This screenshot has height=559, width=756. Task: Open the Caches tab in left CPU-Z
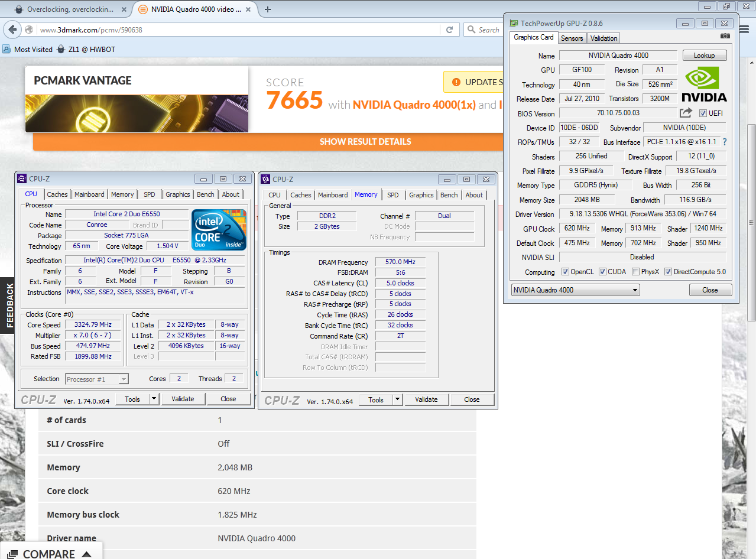point(57,194)
